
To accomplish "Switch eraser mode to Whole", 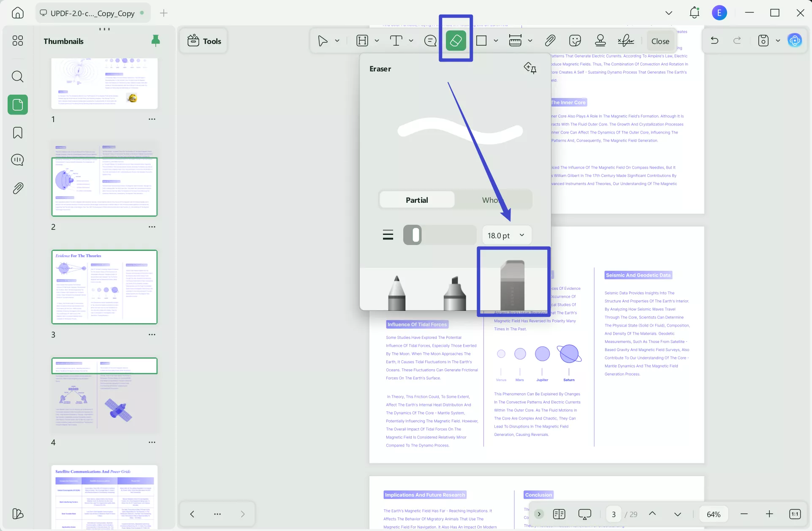I will pos(493,200).
